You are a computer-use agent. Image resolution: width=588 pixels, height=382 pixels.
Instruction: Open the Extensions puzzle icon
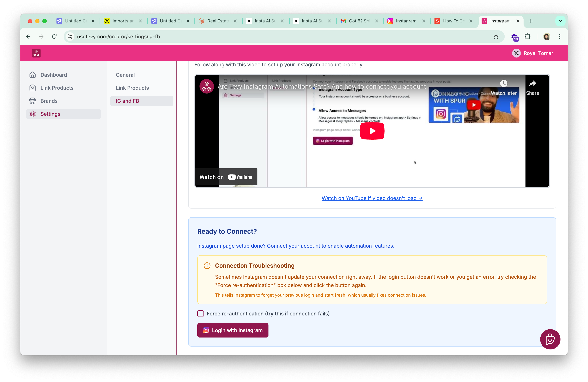(x=527, y=37)
